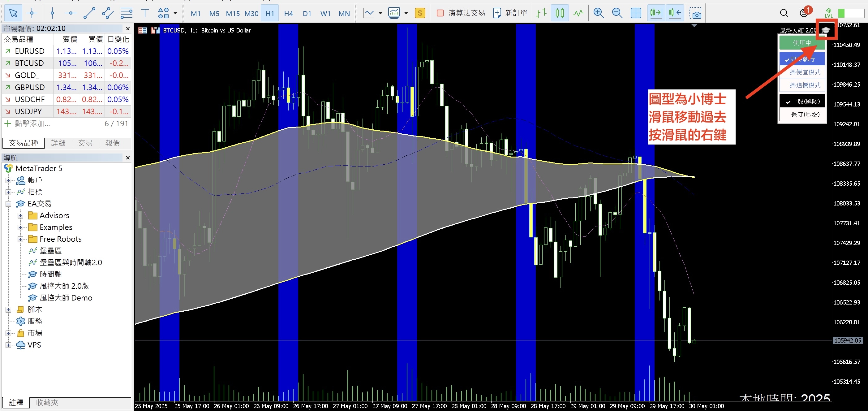Screen dimensions: 868x411
Task: Zoom in on the chart
Action: [599, 13]
